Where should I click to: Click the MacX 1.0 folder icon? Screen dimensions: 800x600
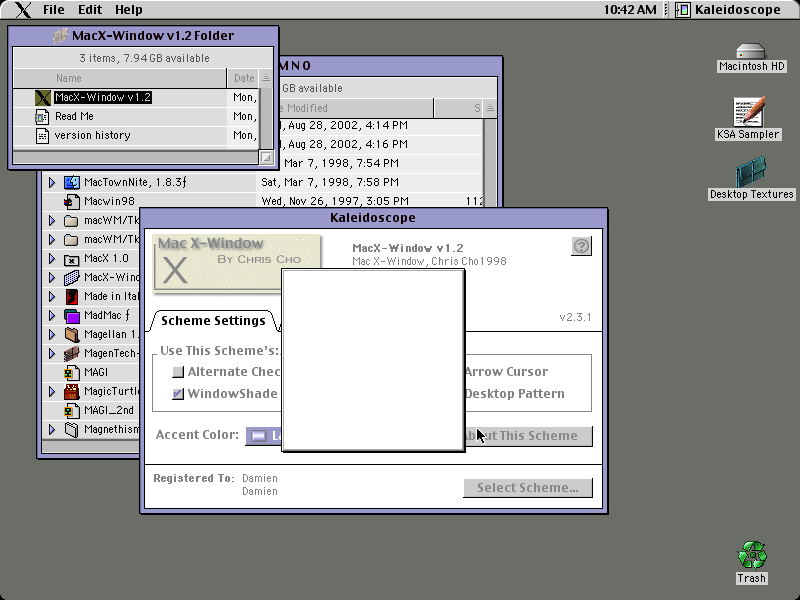click(71, 259)
